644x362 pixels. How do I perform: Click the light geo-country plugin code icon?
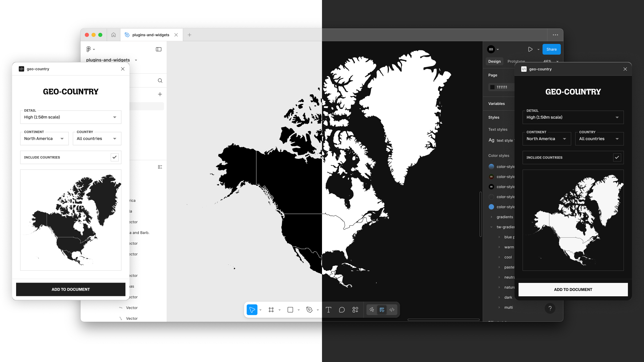click(x=21, y=69)
